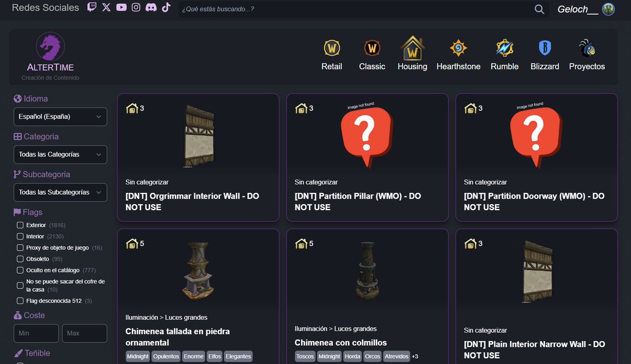Check No se puede sacar del cofre
The image size is (631, 364).
(x=21, y=285)
